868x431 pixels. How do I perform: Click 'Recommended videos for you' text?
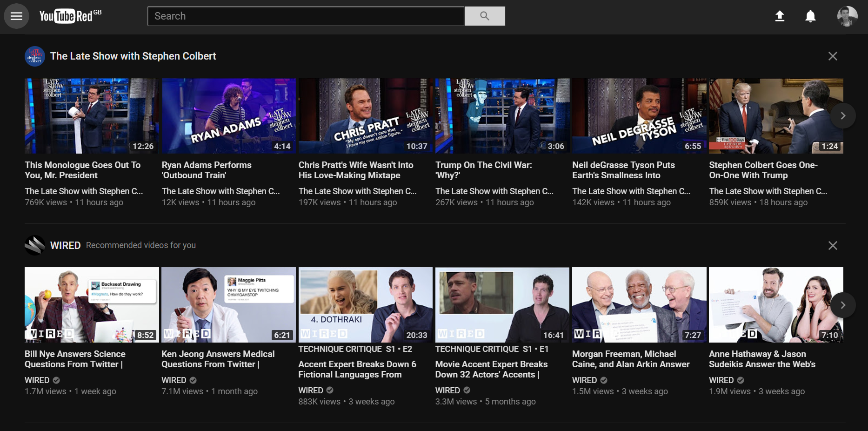[x=141, y=245]
